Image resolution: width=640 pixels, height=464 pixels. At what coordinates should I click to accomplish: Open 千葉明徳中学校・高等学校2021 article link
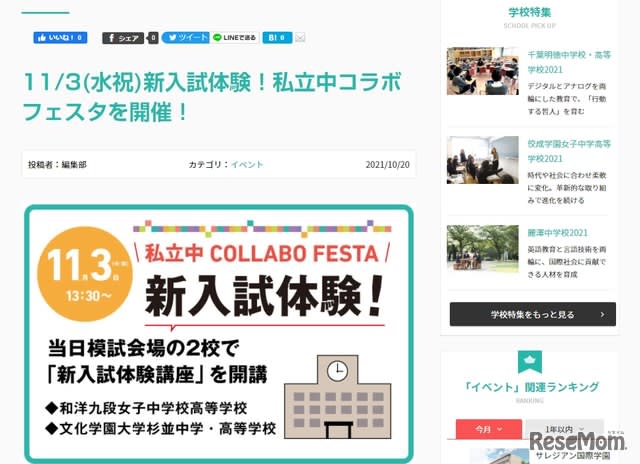pyautogui.click(x=569, y=62)
